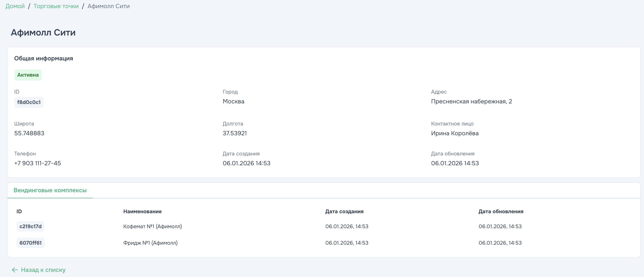Viewport: 644px width, 277px height.
Task: Click the latitude value 55.748883
Action: pyautogui.click(x=29, y=133)
